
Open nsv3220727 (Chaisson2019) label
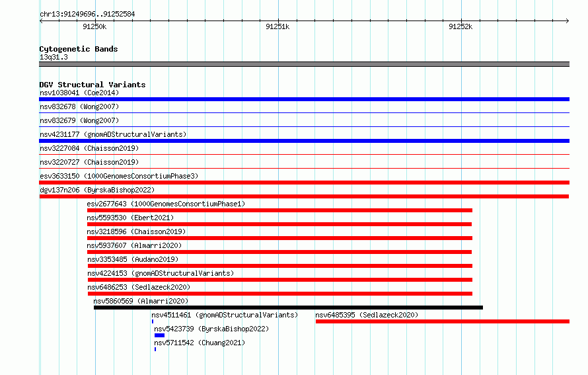[89, 162]
